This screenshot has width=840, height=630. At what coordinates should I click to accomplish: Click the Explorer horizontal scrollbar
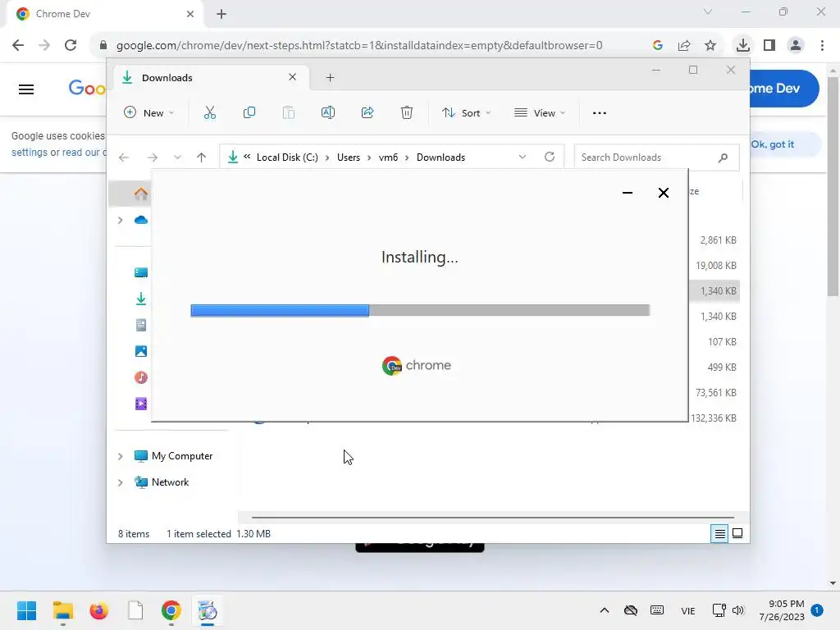[x=492, y=518]
